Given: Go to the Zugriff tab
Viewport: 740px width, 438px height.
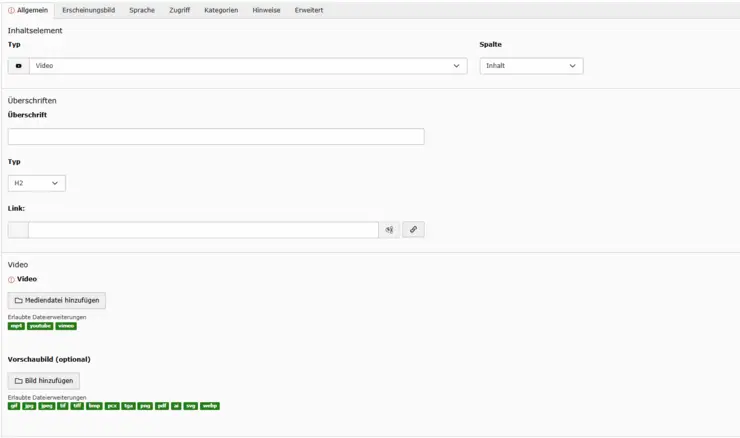Looking at the screenshot, I should pyautogui.click(x=179, y=10).
